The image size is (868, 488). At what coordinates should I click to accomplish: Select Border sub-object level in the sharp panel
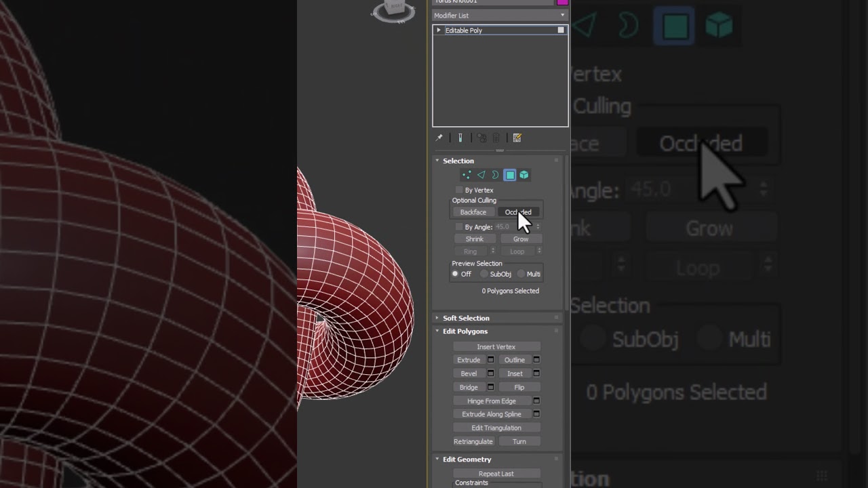(495, 175)
